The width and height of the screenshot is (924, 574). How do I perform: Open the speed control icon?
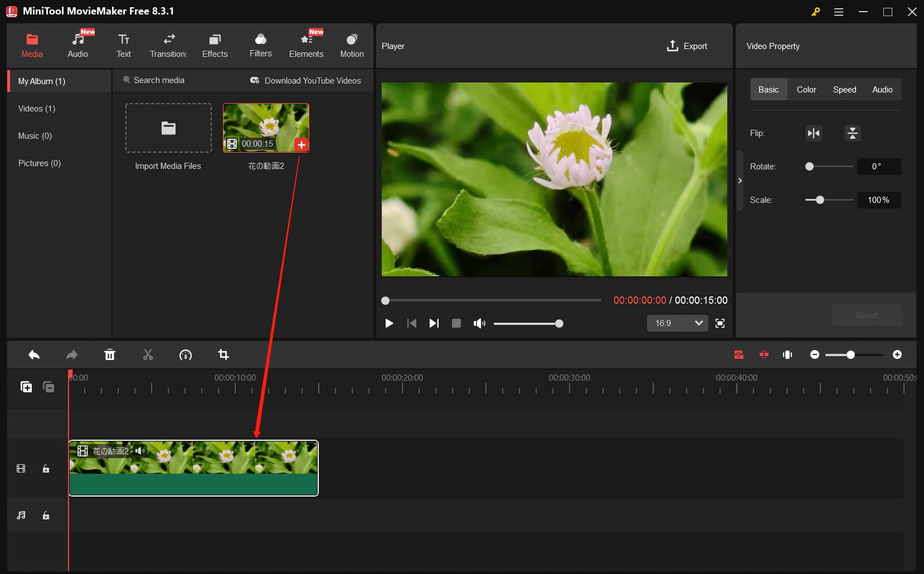(x=186, y=355)
